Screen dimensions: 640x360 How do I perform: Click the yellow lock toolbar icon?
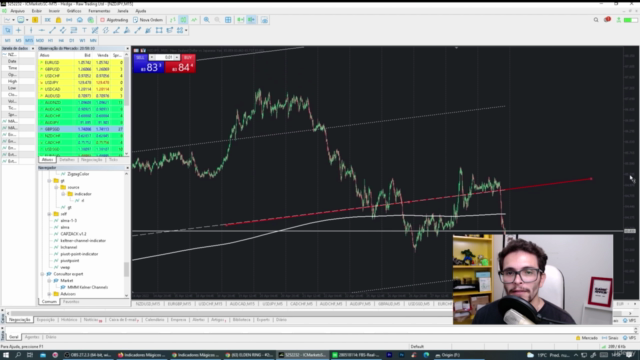[x=58, y=20]
